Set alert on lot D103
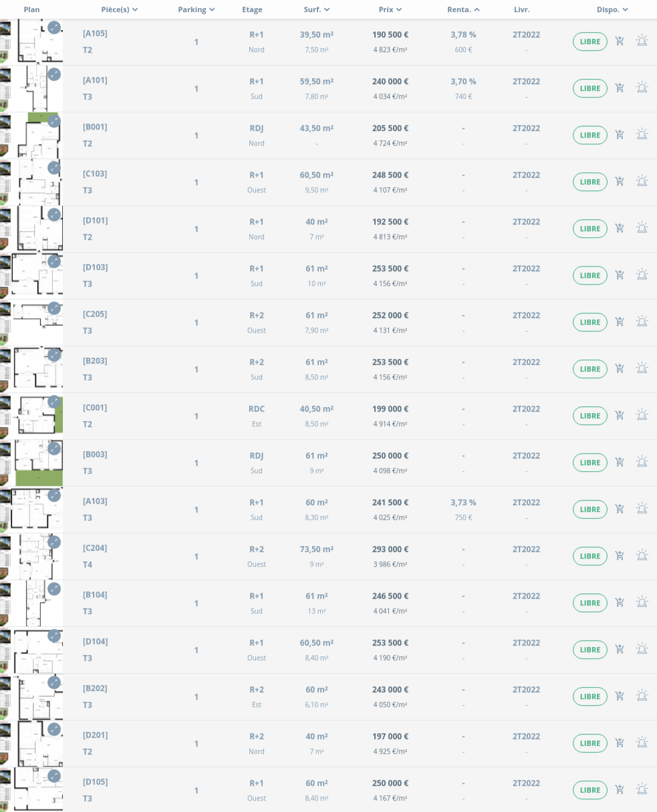657x812 pixels. click(642, 275)
